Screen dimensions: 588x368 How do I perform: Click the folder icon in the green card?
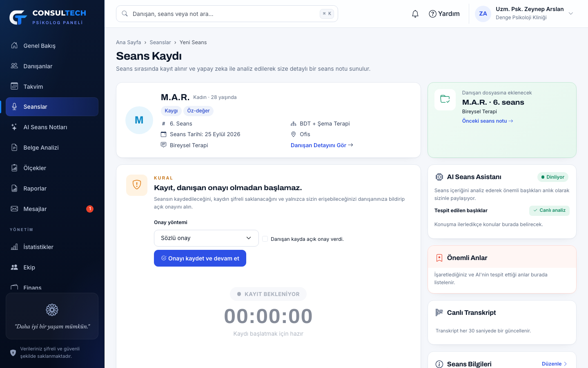pos(445,99)
